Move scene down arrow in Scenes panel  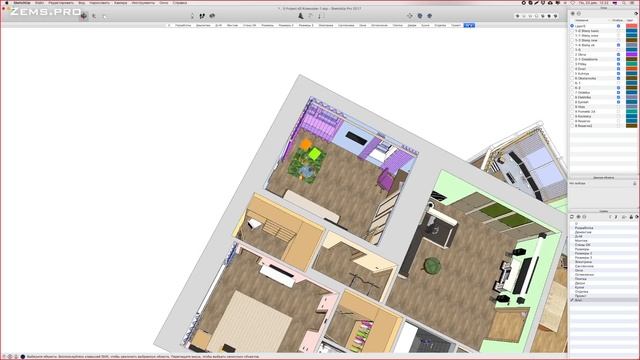click(x=616, y=217)
